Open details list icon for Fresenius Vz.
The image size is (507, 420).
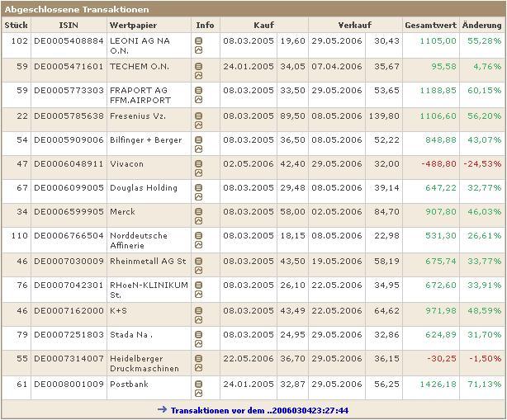click(x=198, y=116)
